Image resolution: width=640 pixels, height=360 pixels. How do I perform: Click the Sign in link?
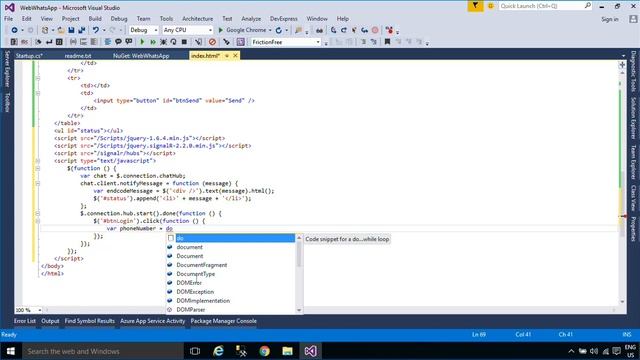pyautogui.click(x=610, y=19)
